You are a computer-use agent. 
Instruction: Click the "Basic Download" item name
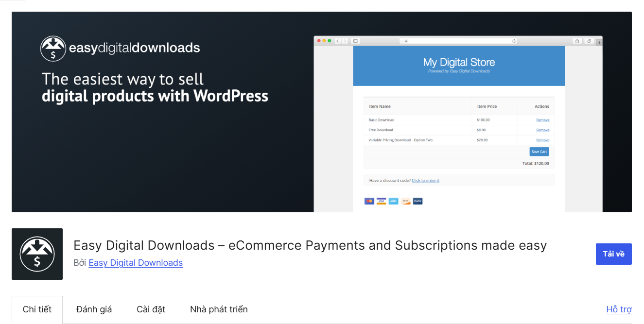[x=382, y=120]
